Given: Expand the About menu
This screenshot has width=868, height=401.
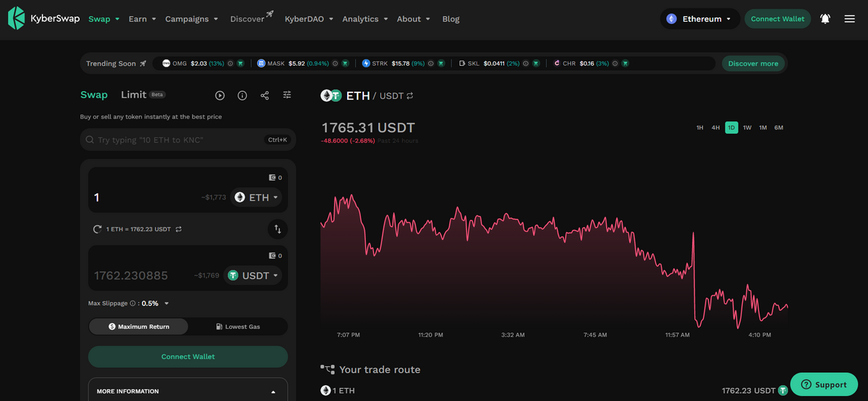Looking at the screenshot, I should coord(414,19).
